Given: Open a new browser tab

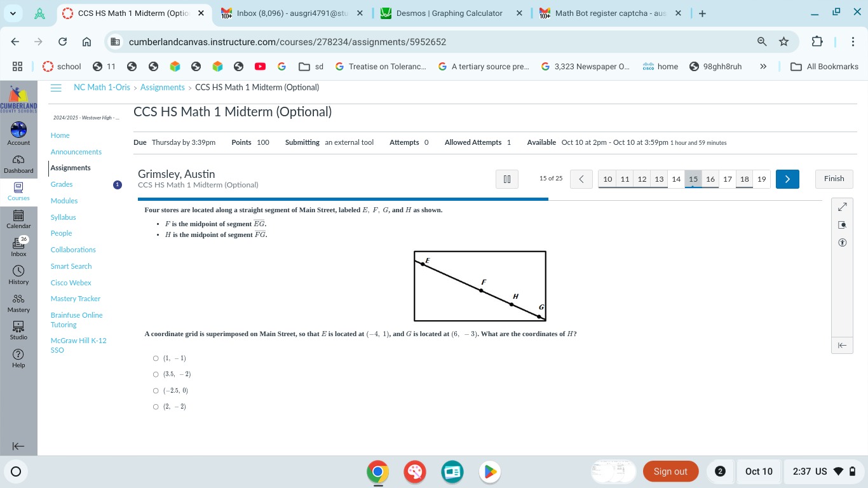Looking at the screenshot, I should (x=702, y=13).
